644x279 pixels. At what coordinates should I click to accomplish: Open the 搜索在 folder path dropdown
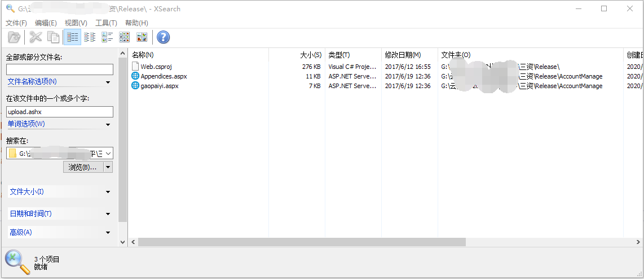(108, 154)
